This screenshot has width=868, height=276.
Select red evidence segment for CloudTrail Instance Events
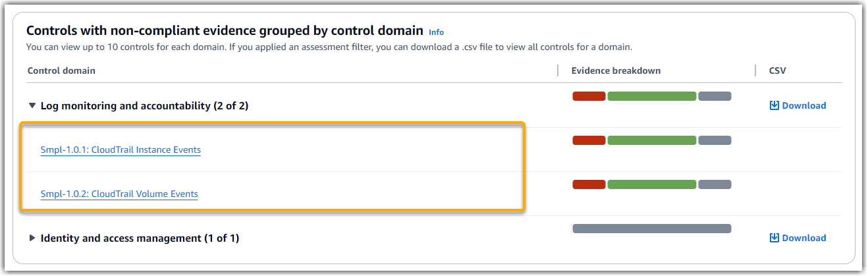(x=589, y=140)
